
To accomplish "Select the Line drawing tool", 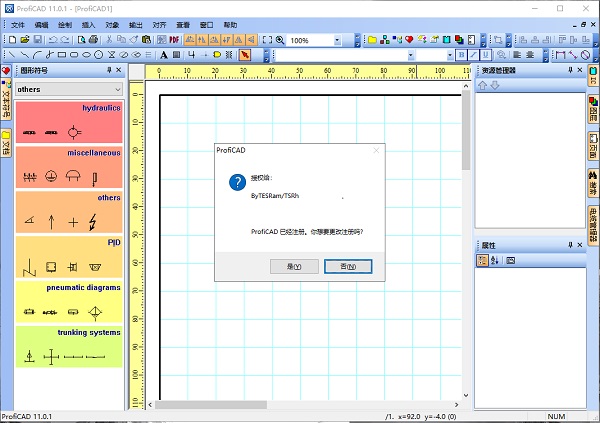I will pyautogui.click(x=12, y=55).
